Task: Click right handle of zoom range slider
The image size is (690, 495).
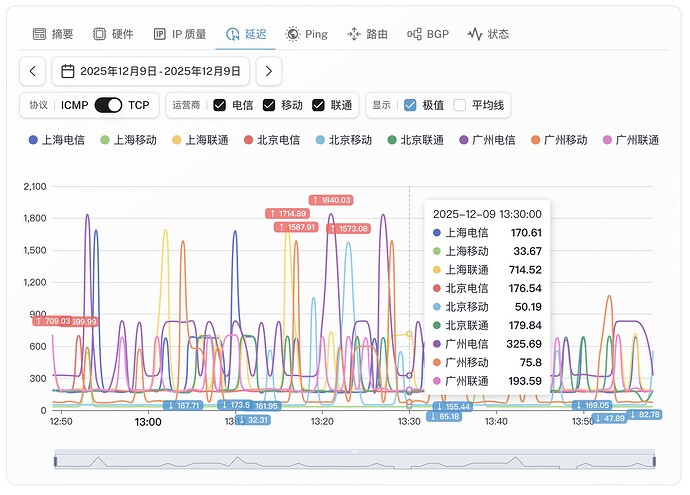Action: click(654, 461)
